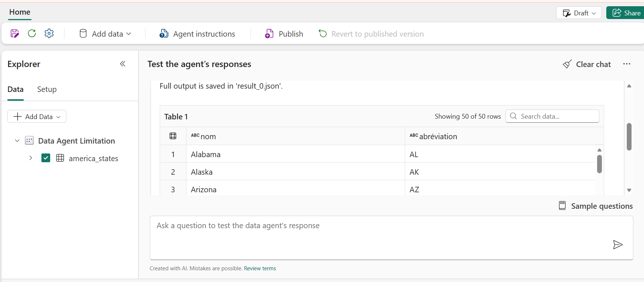Screen dimensions: 644x282
Task: Click the Search data field
Action: [552, 116]
